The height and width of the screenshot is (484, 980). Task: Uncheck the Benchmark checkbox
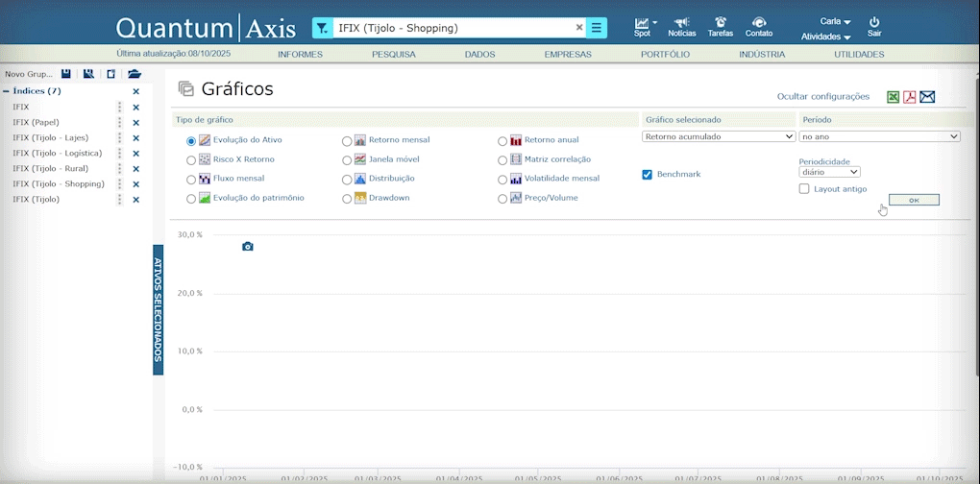pyautogui.click(x=647, y=175)
